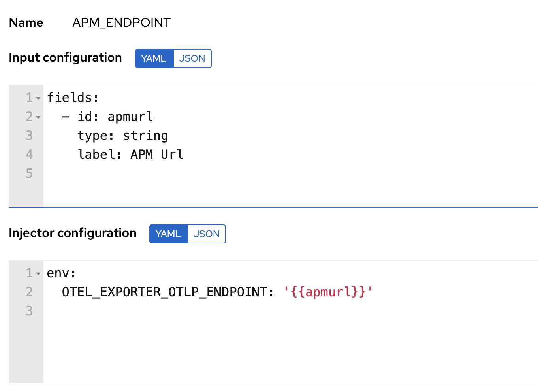Image resolution: width=538 pixels, height=392 pixels.
Task: Click the fold arrow beside '- id: apmurl'
Action: [38, 117]
